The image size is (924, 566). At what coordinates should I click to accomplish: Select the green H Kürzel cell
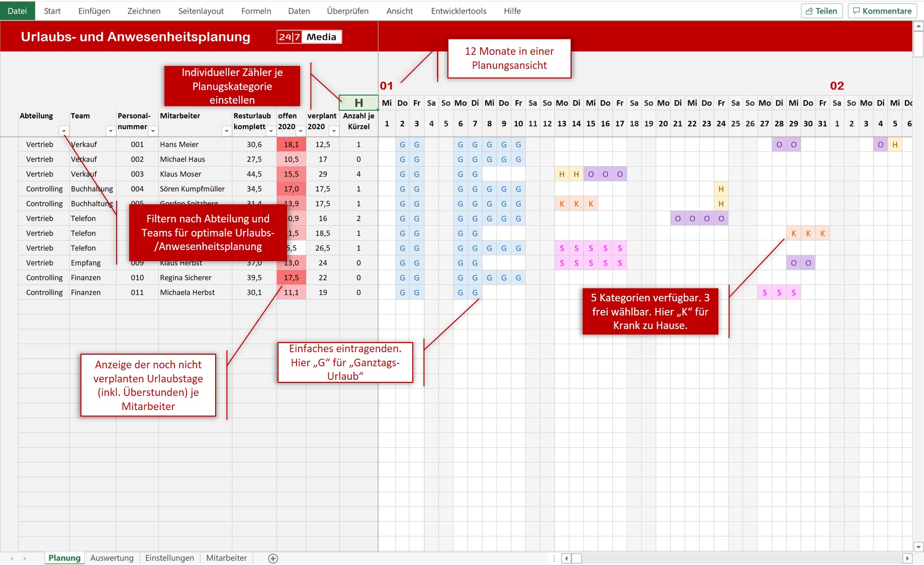click(358, 103)
